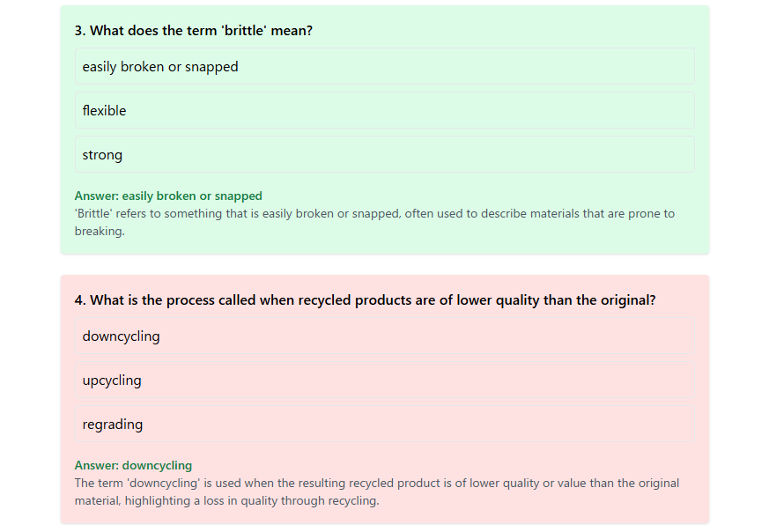This screenshot has width=769, height=532.
Task: Select 'downcycling' as the answer
Action: point(384,336)
